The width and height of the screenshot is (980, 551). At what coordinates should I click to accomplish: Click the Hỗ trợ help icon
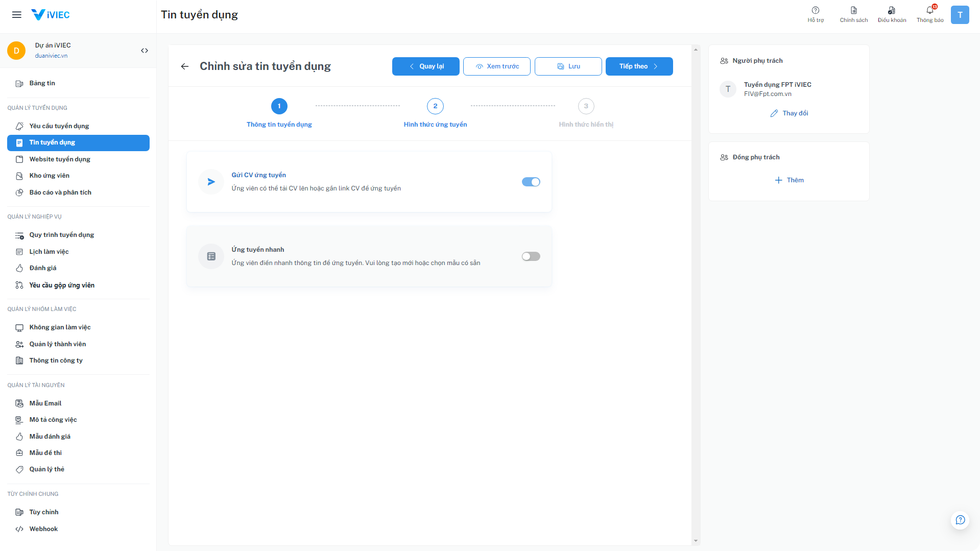coord(816,11)
